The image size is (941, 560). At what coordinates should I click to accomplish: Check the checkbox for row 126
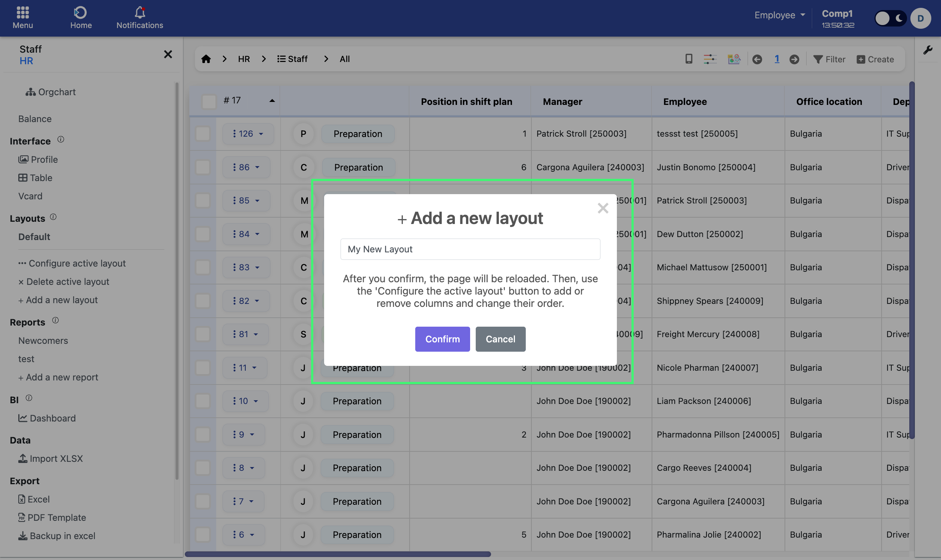click(203, 134)
